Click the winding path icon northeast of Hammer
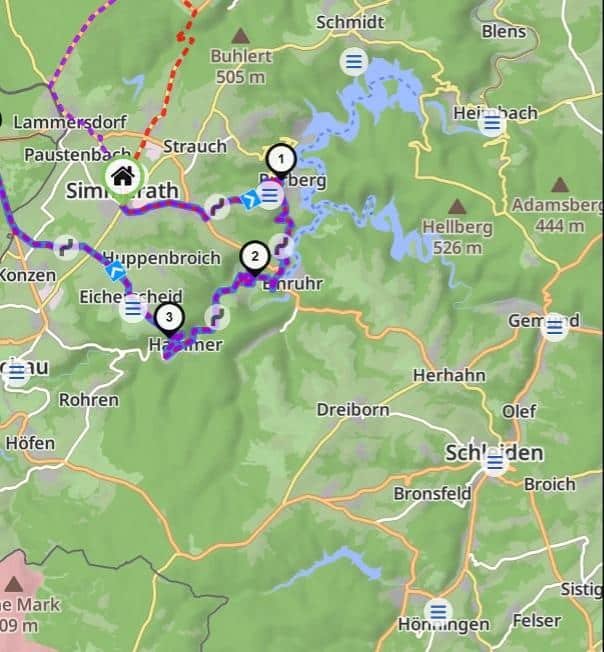Screen dimensions: 604x652 (217, 317)
